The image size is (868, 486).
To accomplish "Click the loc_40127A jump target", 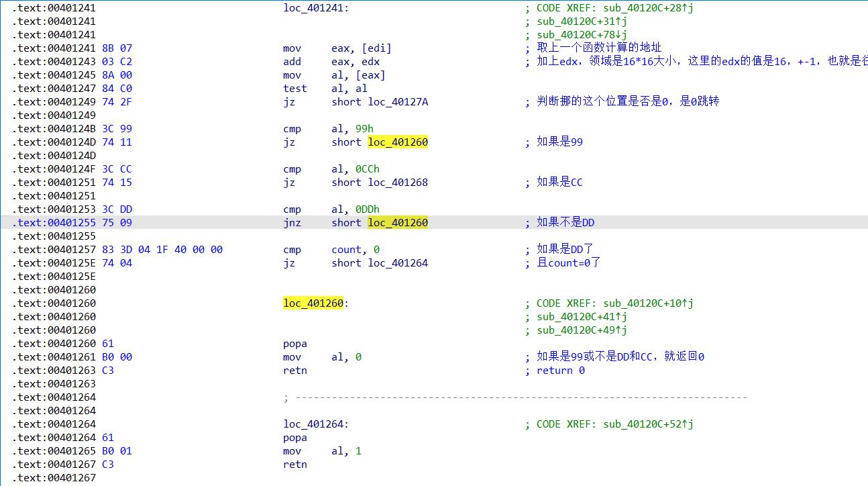I will [398, 102].
